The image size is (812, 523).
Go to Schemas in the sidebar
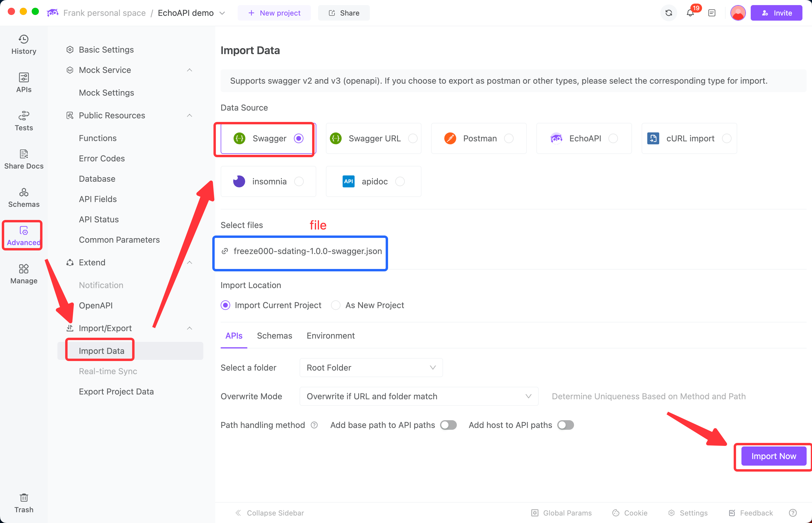point(23,197)
